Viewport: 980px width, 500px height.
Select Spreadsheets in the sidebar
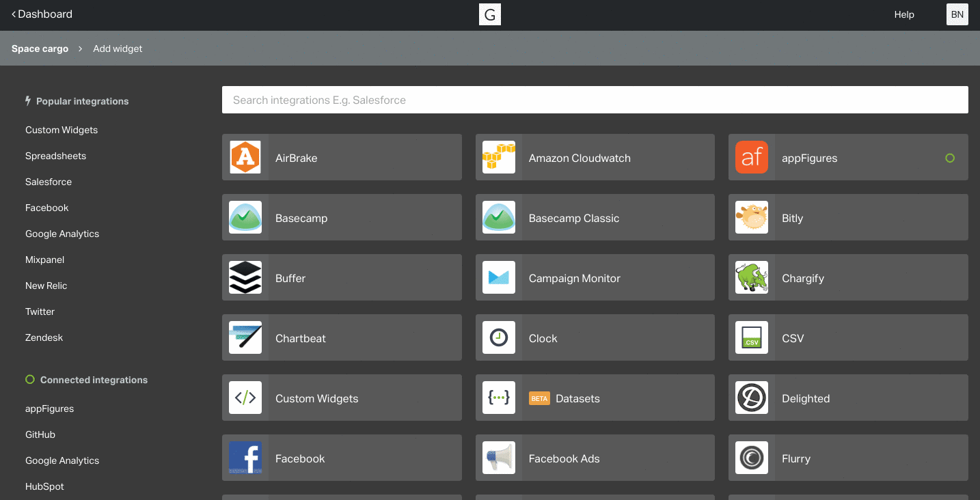click(x=56, y=156)
